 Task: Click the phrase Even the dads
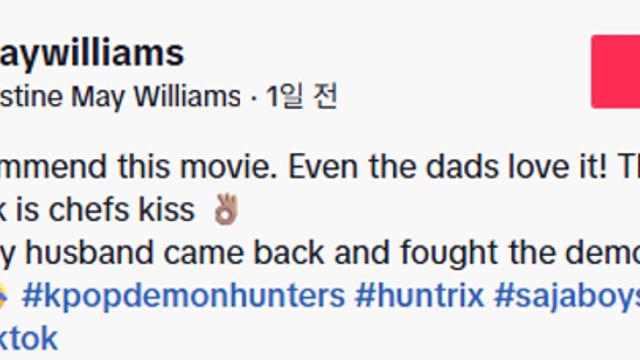point(393,167)
